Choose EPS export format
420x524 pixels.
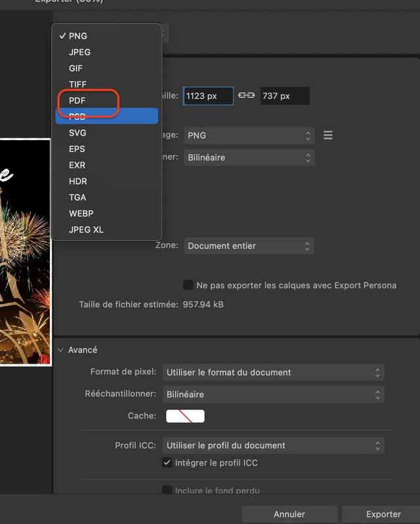(x=107, y=149)
